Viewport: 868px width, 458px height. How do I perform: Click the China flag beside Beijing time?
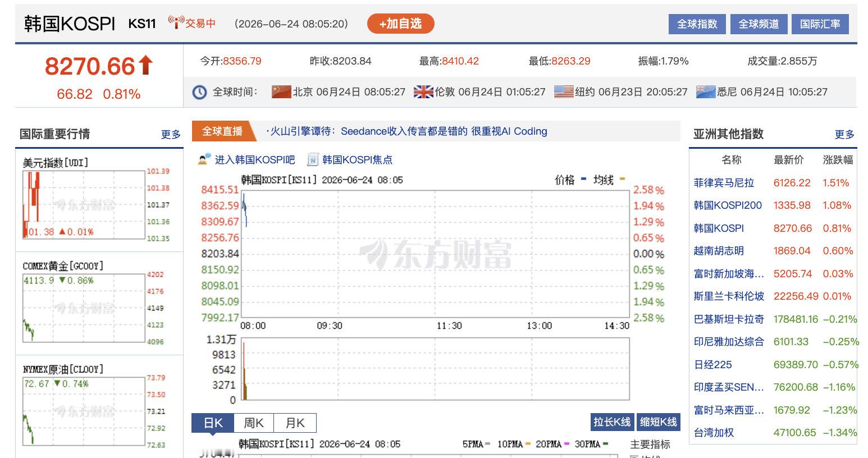281,91
